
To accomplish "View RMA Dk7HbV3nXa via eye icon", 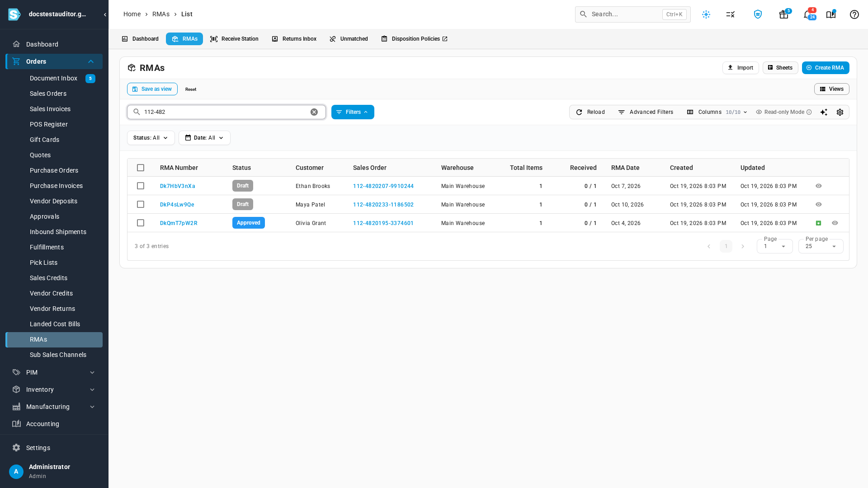I will [x=818, y=186].
